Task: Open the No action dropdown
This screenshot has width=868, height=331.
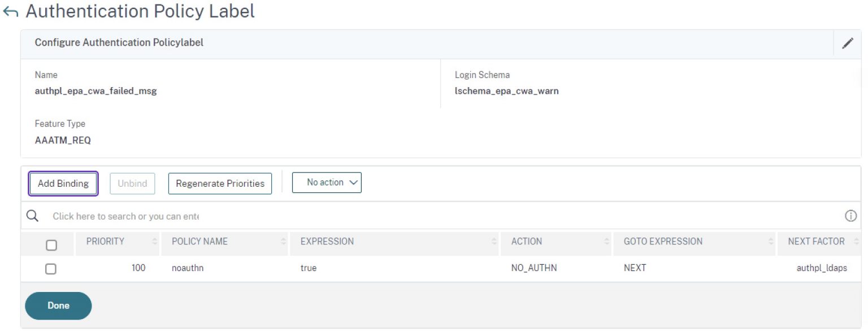Action: tap(327, 182)
